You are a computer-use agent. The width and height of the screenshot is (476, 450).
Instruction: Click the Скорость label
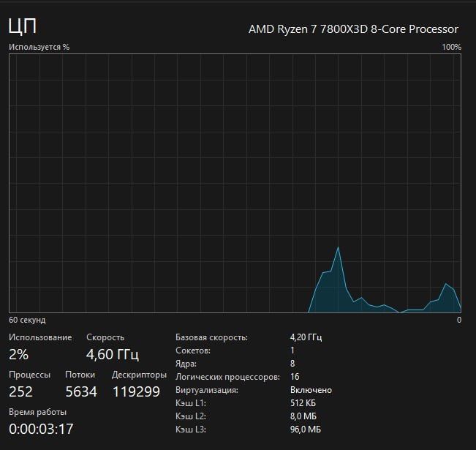105,337
